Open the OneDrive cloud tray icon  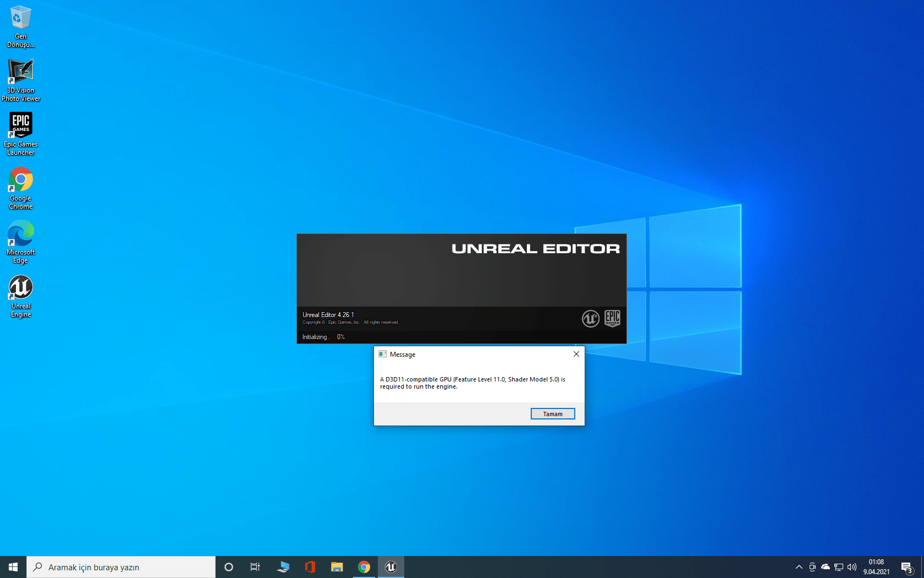coord(826,567)
